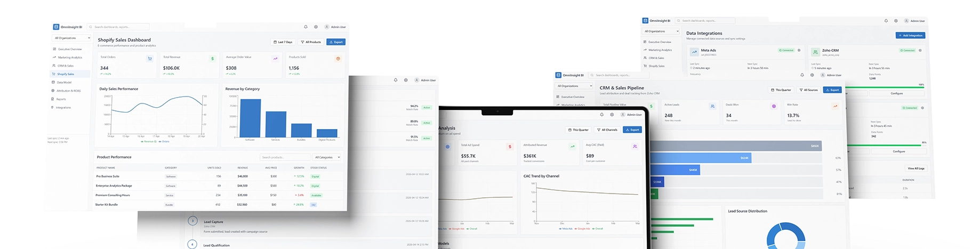Open All Organizations dropdown in the Data Integrations window
Screen dimensions: 980x249
tap(661, 31)
